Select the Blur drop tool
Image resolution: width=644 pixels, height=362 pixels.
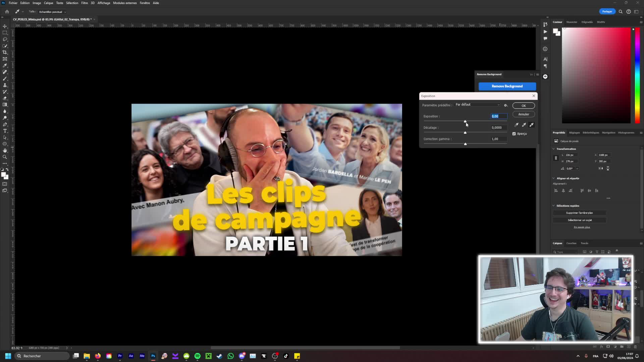click(x=5, y=111)
